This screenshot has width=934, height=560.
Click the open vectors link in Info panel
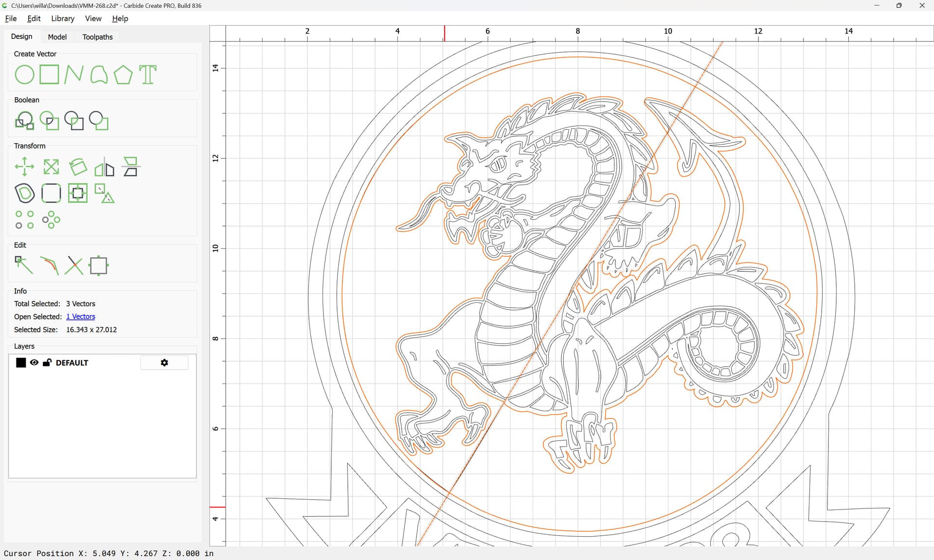81,316
